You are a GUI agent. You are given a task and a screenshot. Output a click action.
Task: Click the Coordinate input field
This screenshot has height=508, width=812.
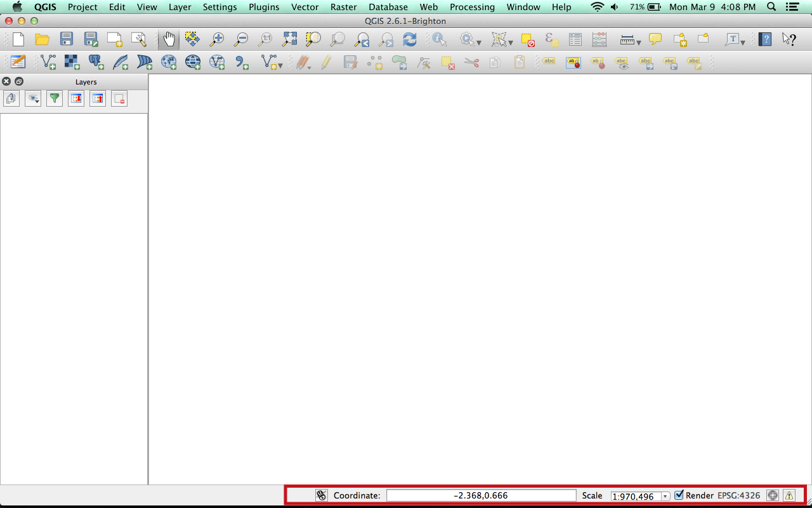click(x=481, y=495)
